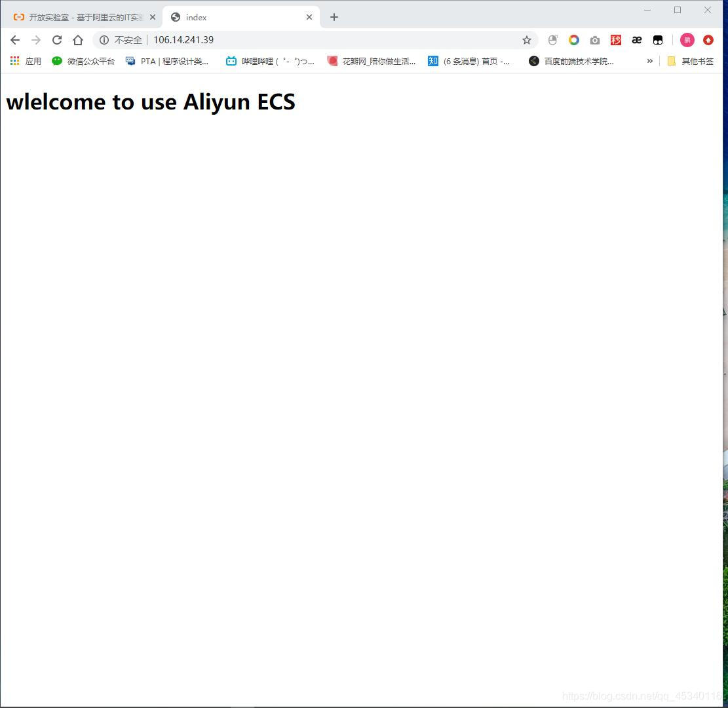The height and width of the screenshot is (708, 728).
Task: Close the browser window
Action: [708, 10]
